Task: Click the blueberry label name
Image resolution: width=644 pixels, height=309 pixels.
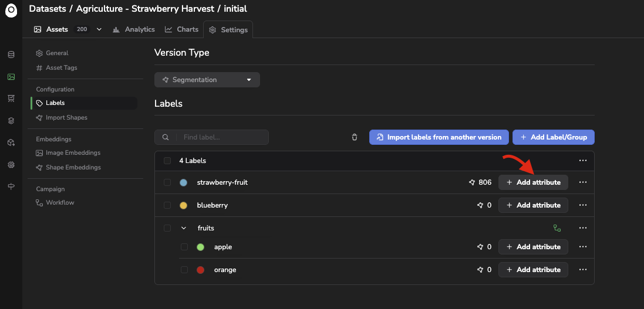Action: click(x=213, y=205)
